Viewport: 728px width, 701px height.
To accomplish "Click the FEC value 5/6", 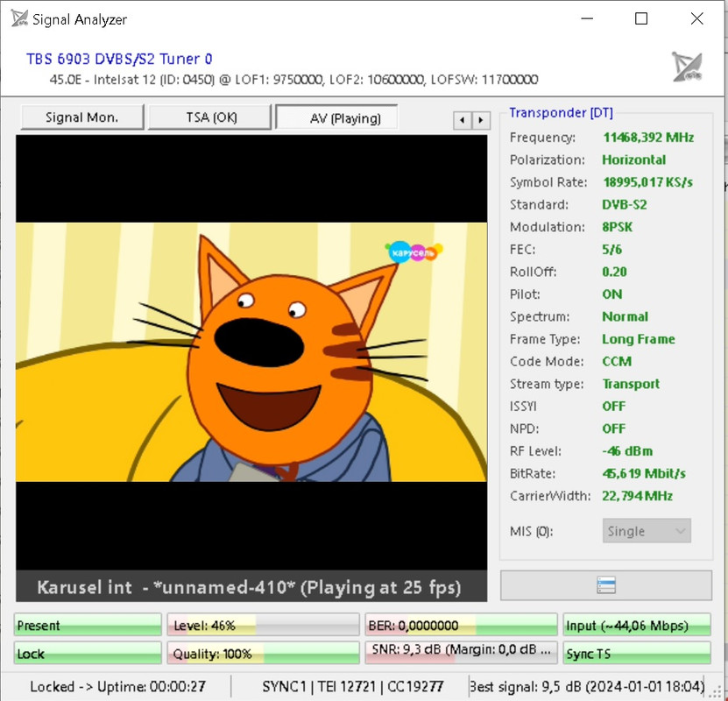I will click(x=611, y=250).
